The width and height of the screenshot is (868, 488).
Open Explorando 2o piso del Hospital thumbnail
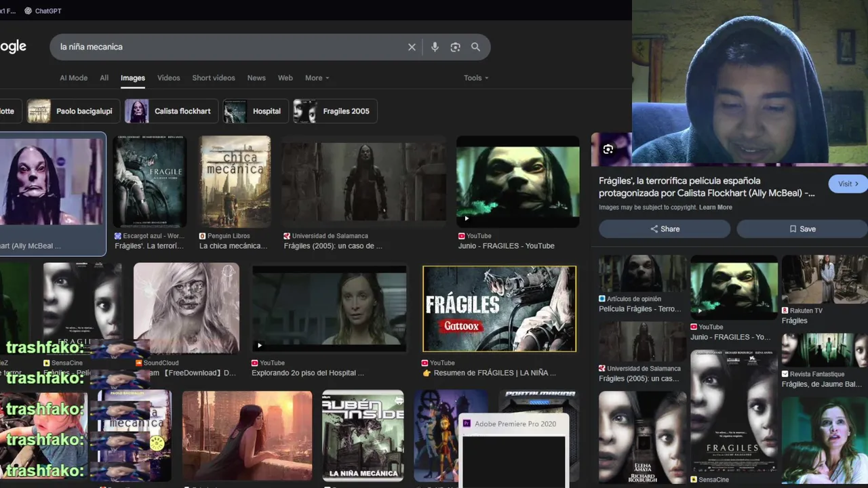pyautogui.click(x=329, y=308)
